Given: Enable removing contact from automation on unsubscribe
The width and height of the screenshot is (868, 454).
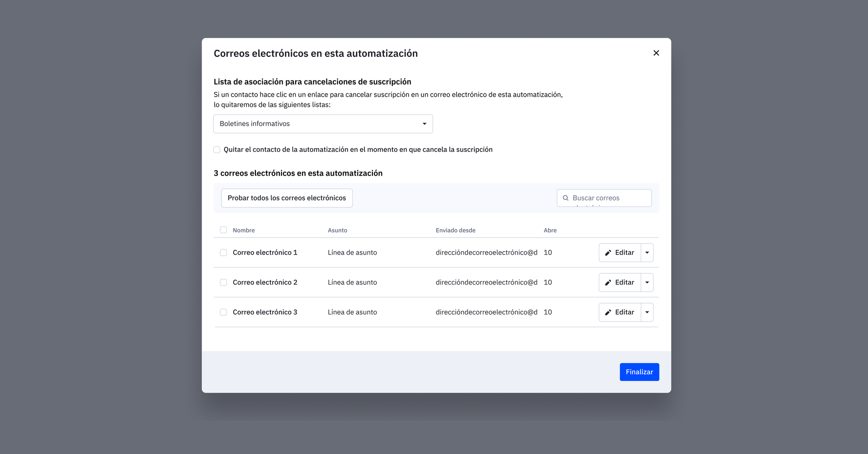Looking at the screenshot, I should (x=217, y=150).
